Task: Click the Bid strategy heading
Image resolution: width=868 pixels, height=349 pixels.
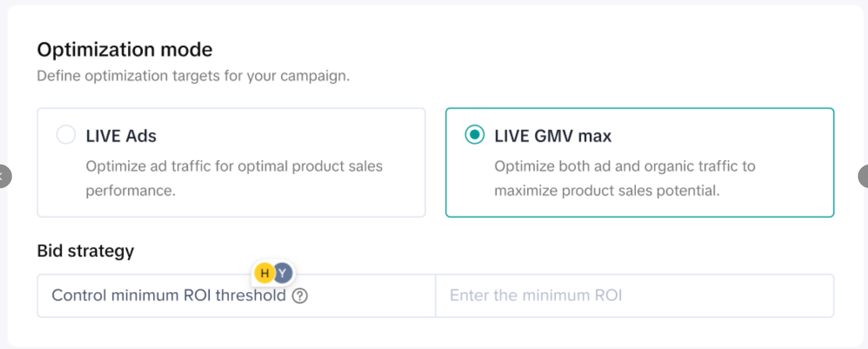Action: coord(86,251)
